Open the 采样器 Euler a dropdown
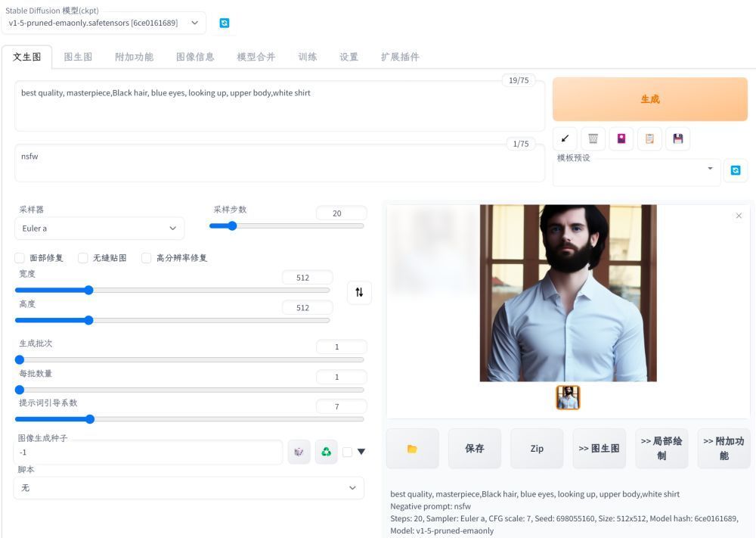The width and height of the screenshot is (756, 538). (99, 229)
